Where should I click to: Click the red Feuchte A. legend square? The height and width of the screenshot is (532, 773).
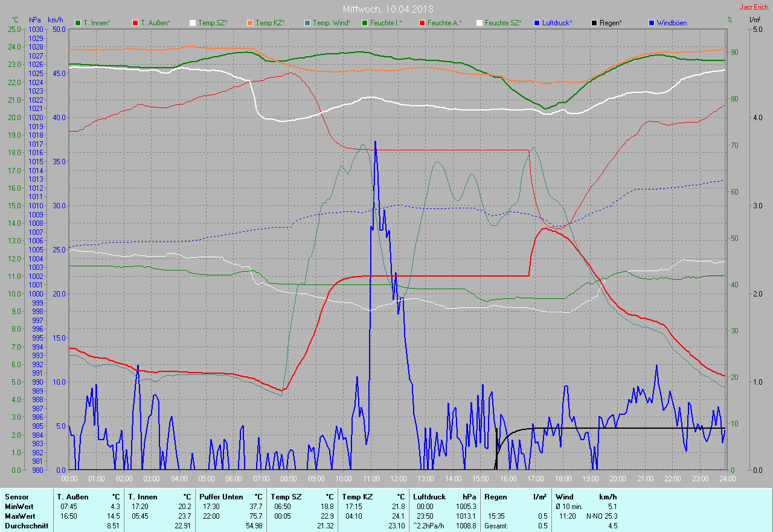click(422, 23)
